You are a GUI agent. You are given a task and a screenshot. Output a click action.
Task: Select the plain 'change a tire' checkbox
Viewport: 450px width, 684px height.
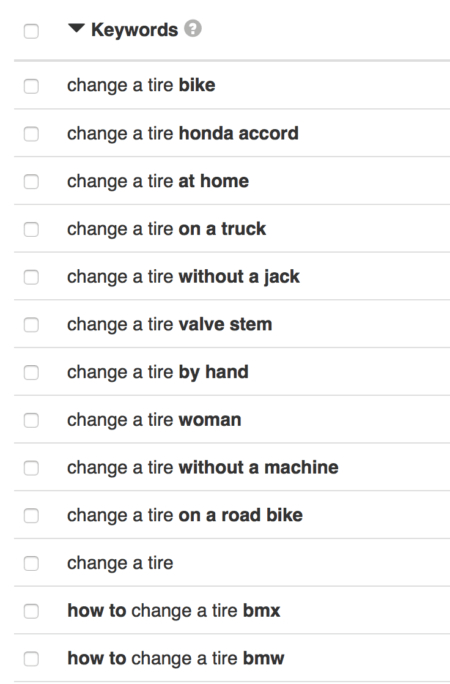[x=31, y=564]
